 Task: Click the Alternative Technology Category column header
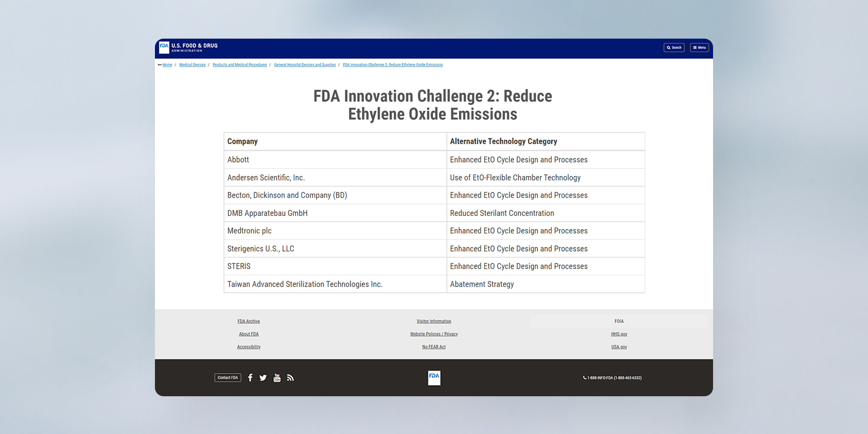pyautogui.click(x=546, y=141)
